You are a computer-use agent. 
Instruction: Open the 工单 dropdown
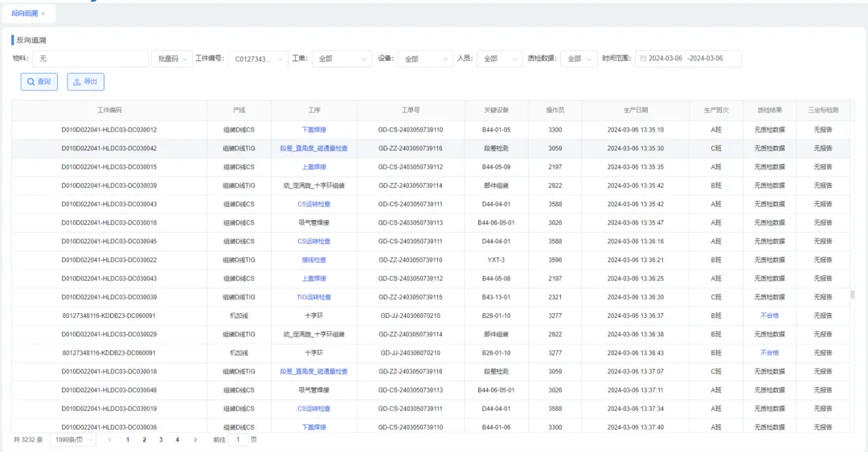pos(342,59)
